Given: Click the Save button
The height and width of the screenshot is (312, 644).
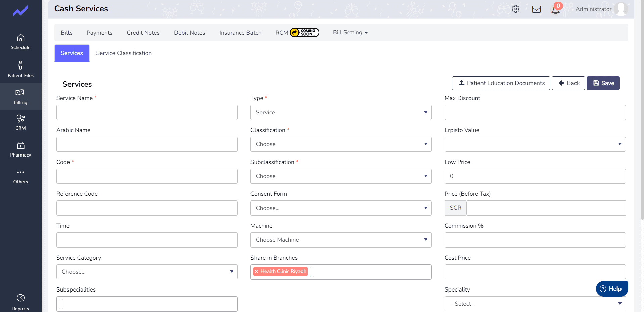Looking at the screenshot, I should tap(603, 83).
